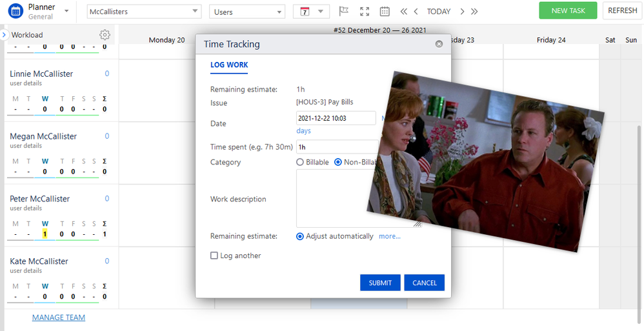
Task: Expand the Workload side panel arrow
Action: tap(4, 34)
